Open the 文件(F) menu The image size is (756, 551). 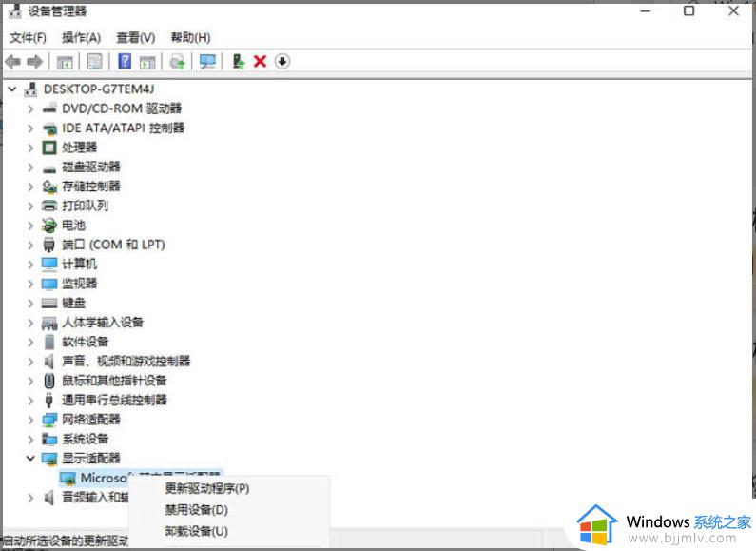point(28,38)
